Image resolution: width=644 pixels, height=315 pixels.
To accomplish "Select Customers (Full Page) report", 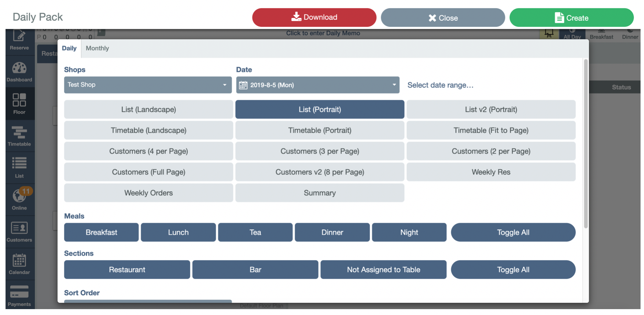I will point(148,172).
